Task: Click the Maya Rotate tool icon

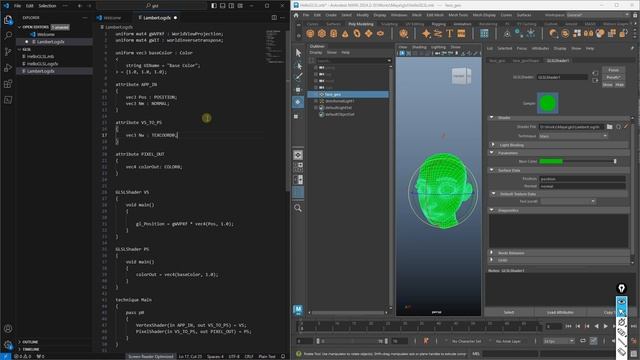Action: [298, 102]
